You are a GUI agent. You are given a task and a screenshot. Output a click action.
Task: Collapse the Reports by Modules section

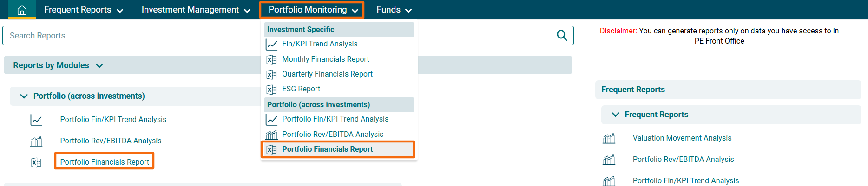click(99, 66)
